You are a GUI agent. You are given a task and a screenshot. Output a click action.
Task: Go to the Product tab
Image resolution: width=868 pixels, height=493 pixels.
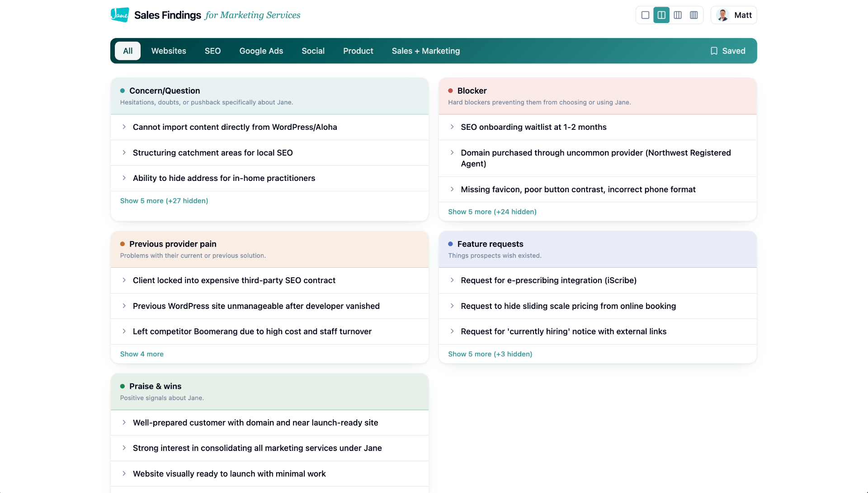coord(358,51)
